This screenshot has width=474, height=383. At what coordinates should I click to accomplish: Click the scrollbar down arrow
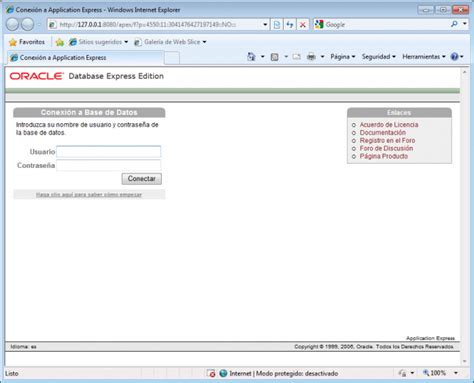coord(465,361)
